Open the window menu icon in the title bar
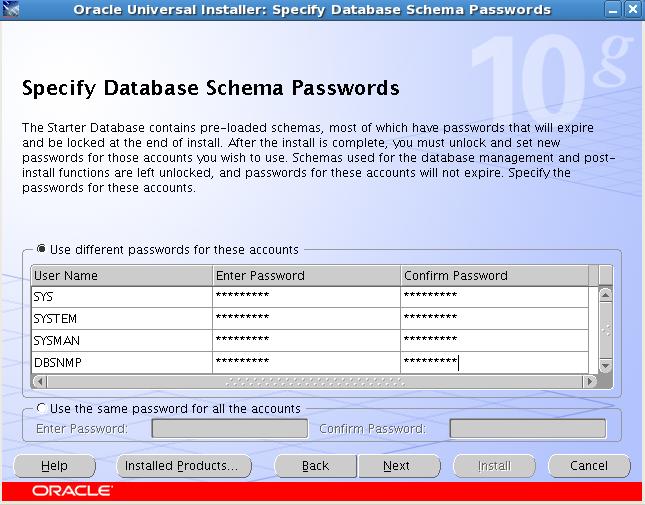This screenshot has height=505, width=645. [x=10, y=10]
